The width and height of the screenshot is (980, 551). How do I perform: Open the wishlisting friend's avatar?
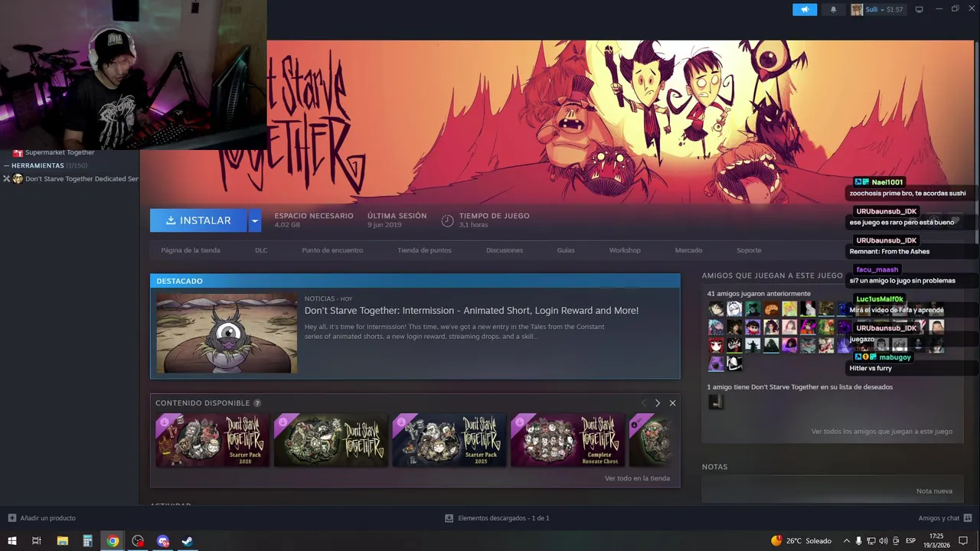click(715, 401)
